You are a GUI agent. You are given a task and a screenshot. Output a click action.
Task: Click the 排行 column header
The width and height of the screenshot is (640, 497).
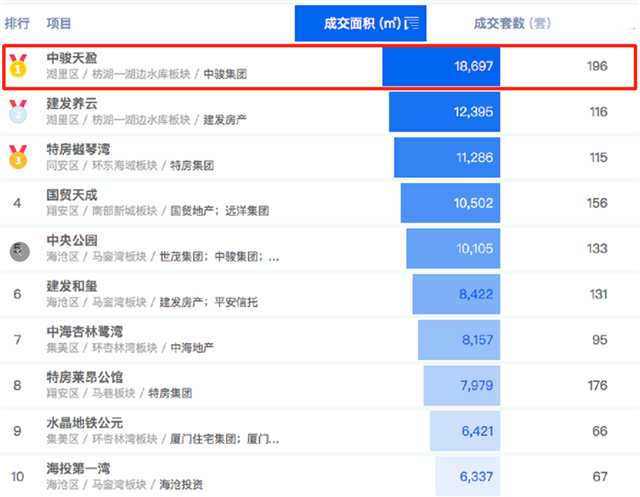pyautogui.click(x=17, y=23)
